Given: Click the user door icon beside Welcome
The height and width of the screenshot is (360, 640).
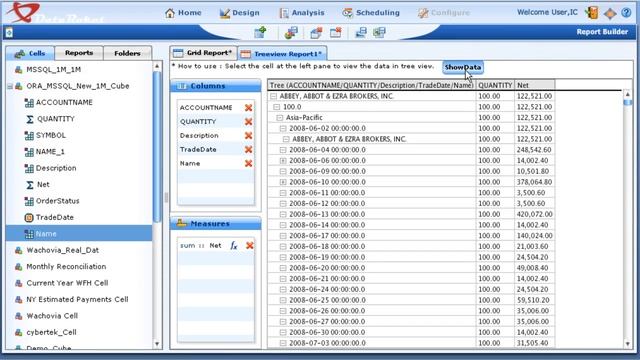Looking at the screenshot, I should (592, 13).
